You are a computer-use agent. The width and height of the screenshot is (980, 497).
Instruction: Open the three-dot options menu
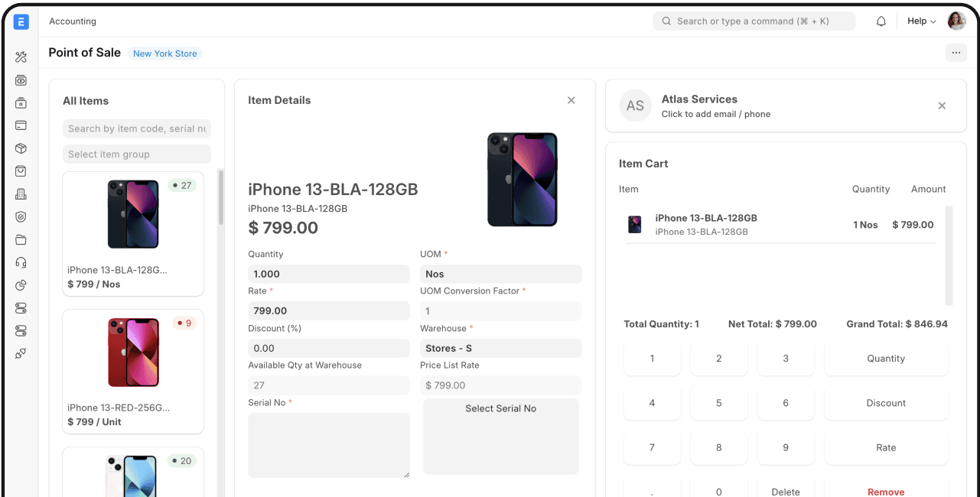point(956,53)
